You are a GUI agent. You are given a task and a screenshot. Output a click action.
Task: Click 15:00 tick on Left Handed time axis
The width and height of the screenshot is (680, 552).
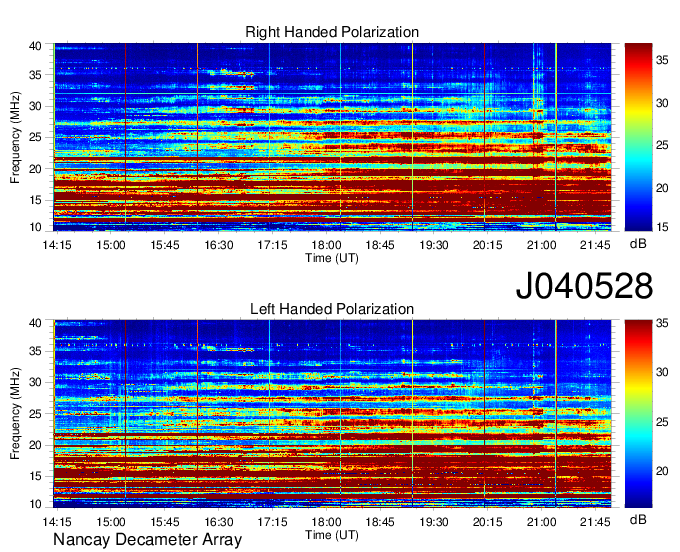pyautogui.click(x=111, y=522)
